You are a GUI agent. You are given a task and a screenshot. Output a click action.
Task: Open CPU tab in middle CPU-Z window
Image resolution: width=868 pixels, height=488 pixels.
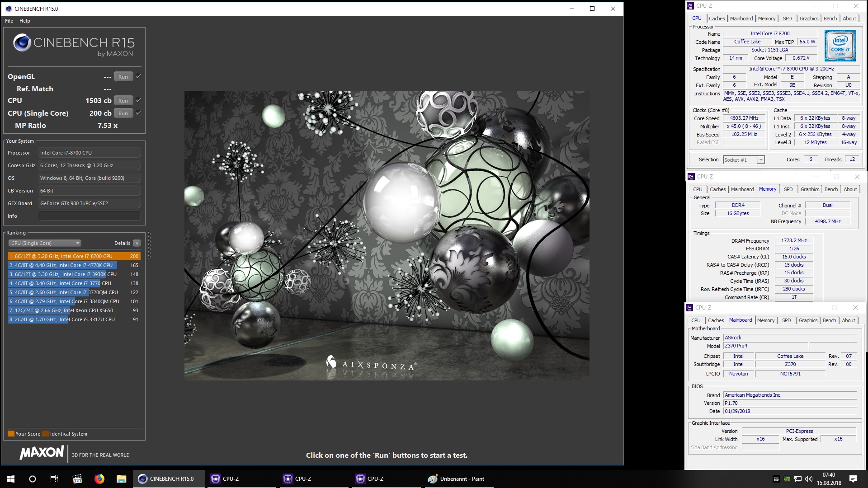(698, 189)
